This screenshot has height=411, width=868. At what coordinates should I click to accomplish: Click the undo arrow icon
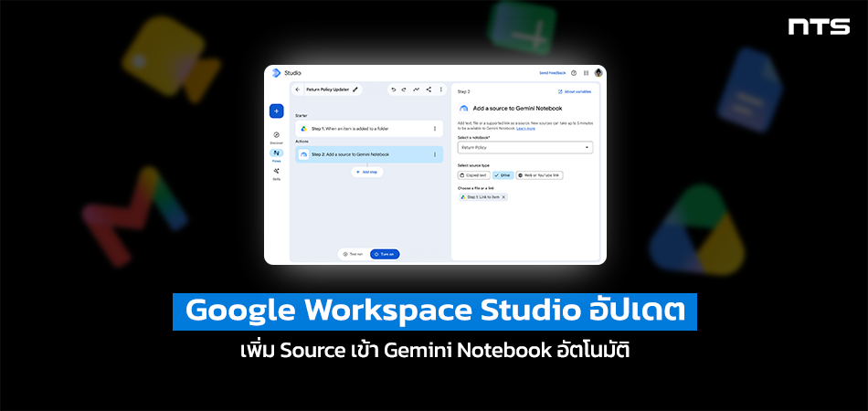(x=394, y=90)
